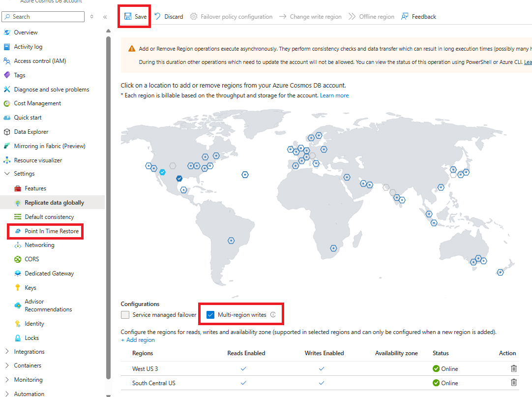Click the Add region link
Image resolution: width=532 pixels, height=397 pixels.
click(138, 340)
